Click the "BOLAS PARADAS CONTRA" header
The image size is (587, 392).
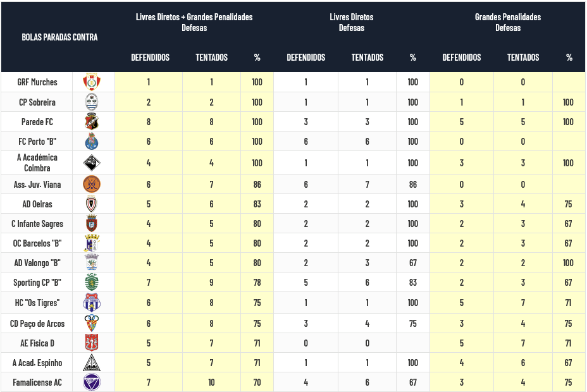tap(59, 37)
